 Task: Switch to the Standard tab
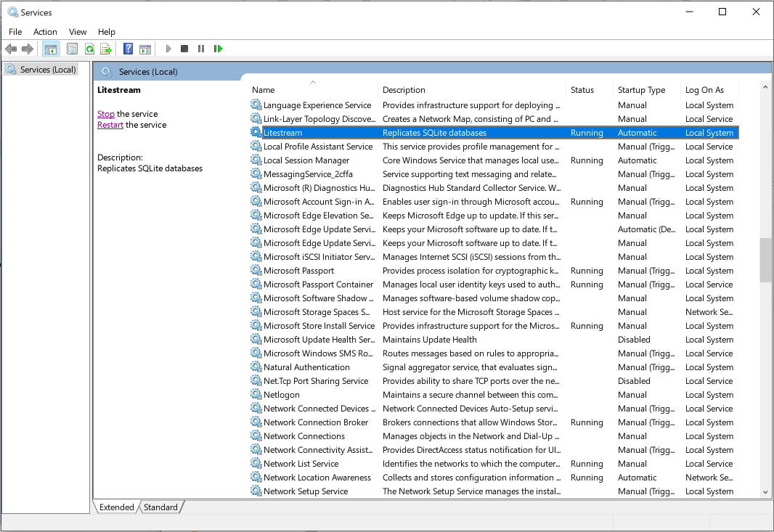tap(160, 507)
